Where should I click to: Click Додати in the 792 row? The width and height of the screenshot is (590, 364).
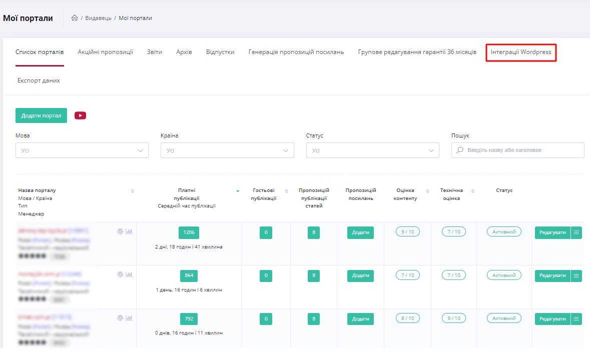click(x=360, y=319)
